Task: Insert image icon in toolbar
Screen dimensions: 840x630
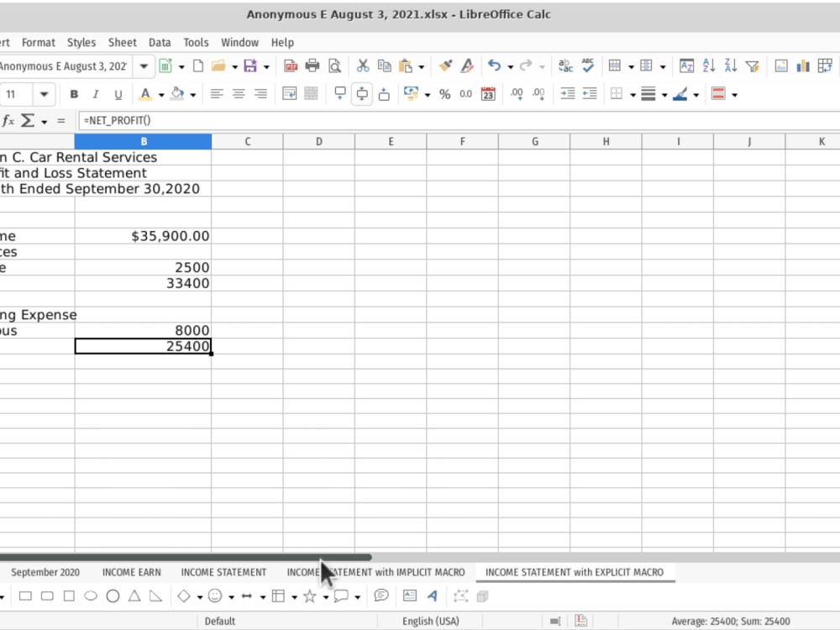Action: 781,66
